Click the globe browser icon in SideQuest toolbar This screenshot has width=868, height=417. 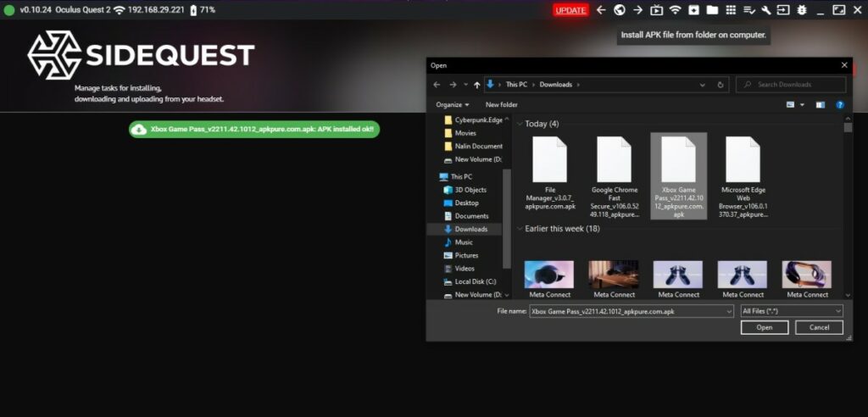pos(620,10)
